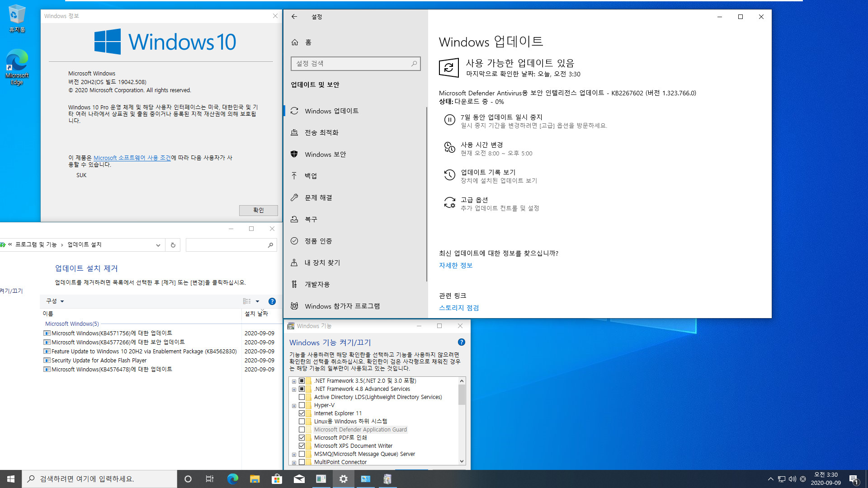The image size is (868, 488).
Task: Launch Edge from the taskbar
Action: pyautogui.click(x=232, y=479)
